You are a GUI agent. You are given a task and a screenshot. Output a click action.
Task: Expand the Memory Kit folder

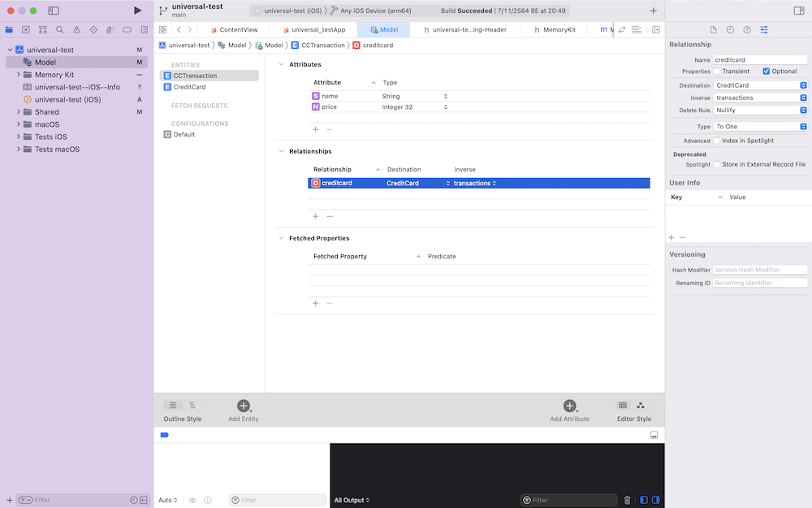click(18, 75)
